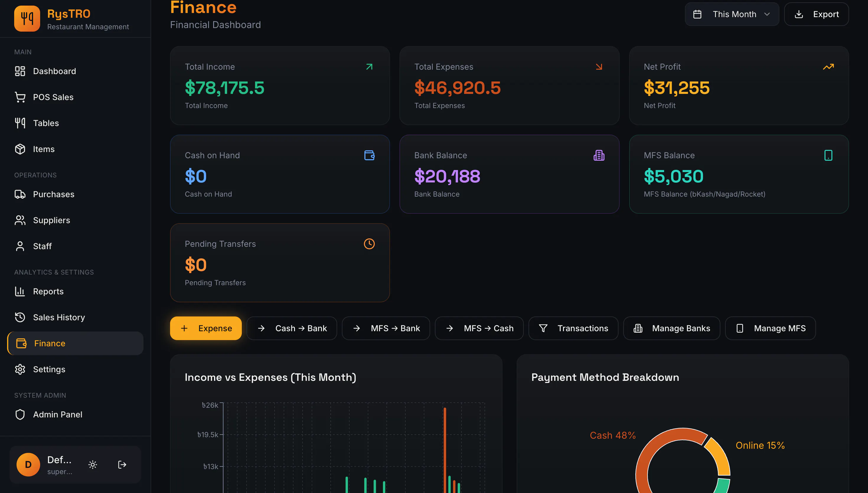Click the Sales History clock icon
This screenshot has width=868, height=493.
[20, 317]
